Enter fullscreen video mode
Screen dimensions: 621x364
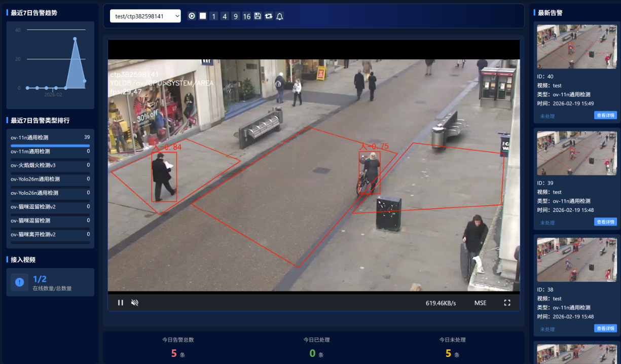pos(507,303)
